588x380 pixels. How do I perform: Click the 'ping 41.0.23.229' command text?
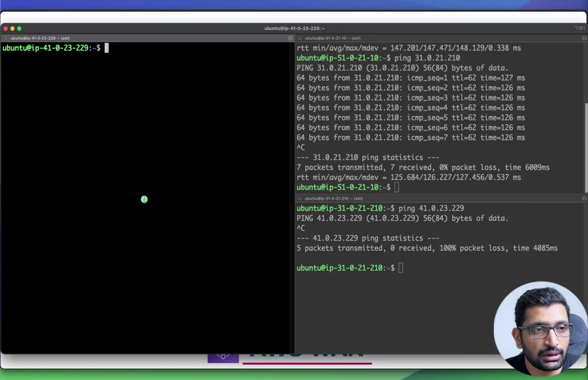tap(431, 208)
